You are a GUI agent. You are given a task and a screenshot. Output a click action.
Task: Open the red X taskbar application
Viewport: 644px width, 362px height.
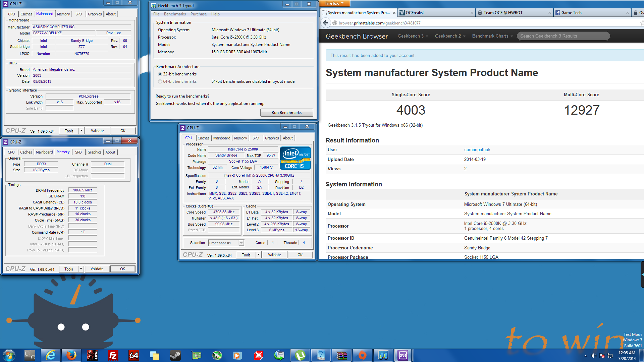(x=259, y=355)
